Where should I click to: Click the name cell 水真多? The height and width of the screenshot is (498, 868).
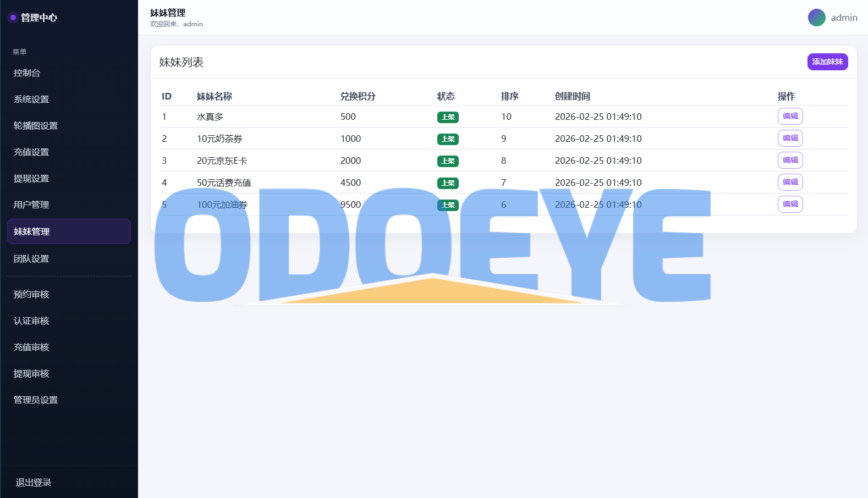(x=210, y=117)
